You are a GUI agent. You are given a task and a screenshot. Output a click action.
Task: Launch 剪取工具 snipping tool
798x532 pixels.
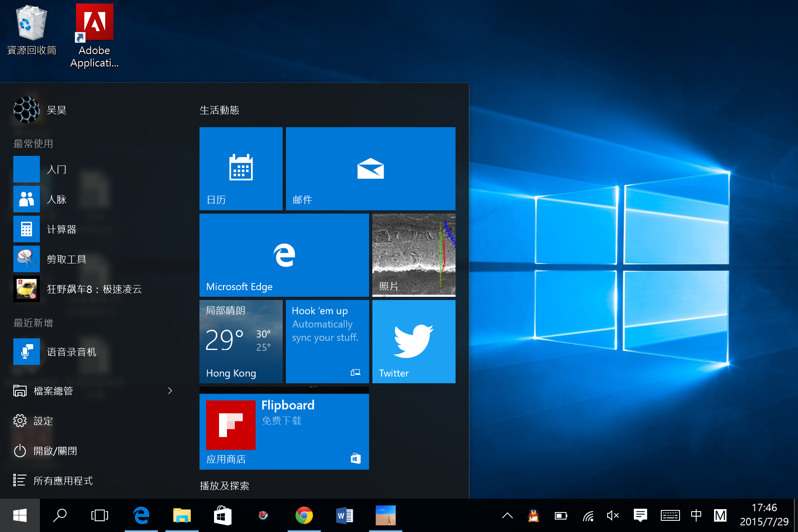click(x=96, y=259)
